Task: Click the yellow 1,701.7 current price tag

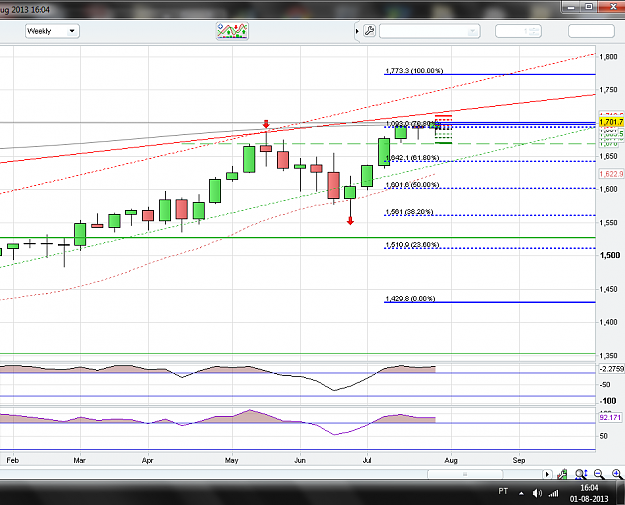Action: 611,122
